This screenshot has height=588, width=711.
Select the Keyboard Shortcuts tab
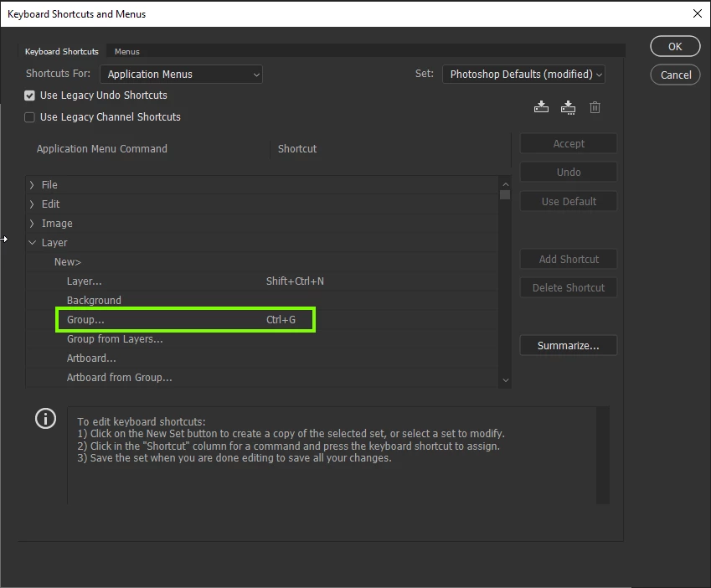(62, 52)
